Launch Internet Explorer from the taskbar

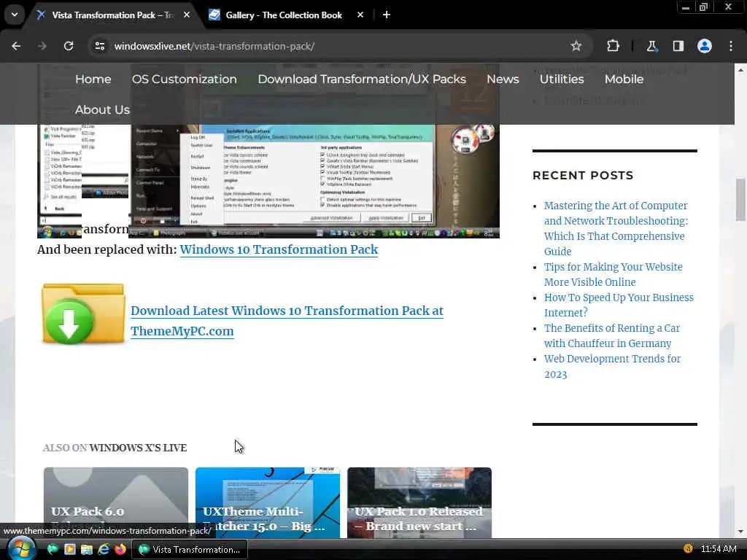click(x=104, y=550)
